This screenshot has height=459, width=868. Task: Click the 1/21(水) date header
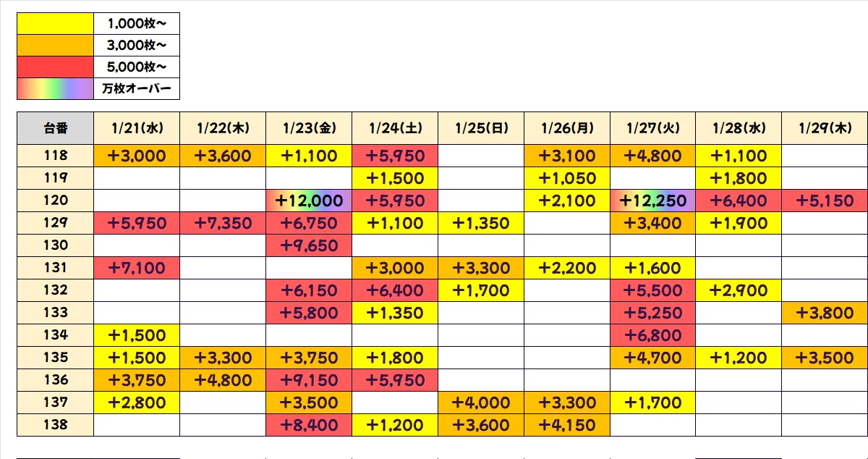tap(137, 128)
